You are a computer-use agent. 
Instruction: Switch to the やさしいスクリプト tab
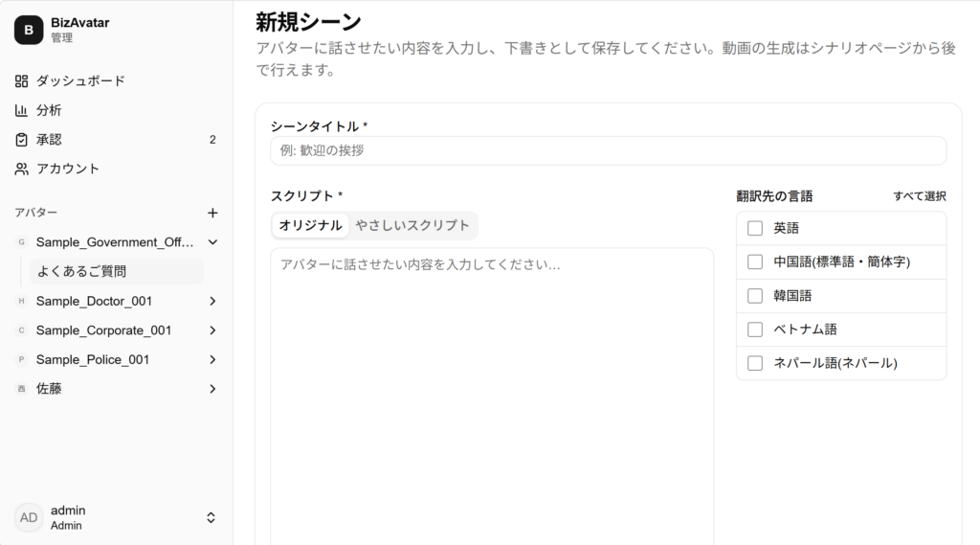(412, 225)
